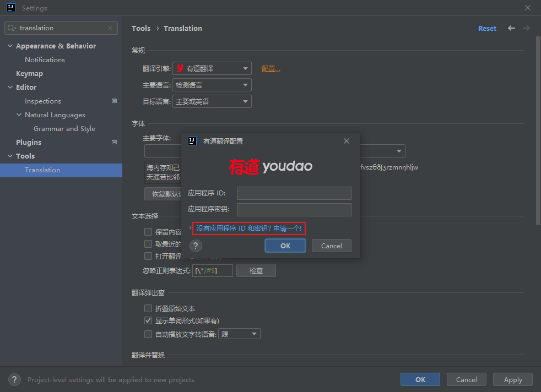Click the 翻译弹出窗 section heading
541x392 pixels.
(x=148, y=293)
